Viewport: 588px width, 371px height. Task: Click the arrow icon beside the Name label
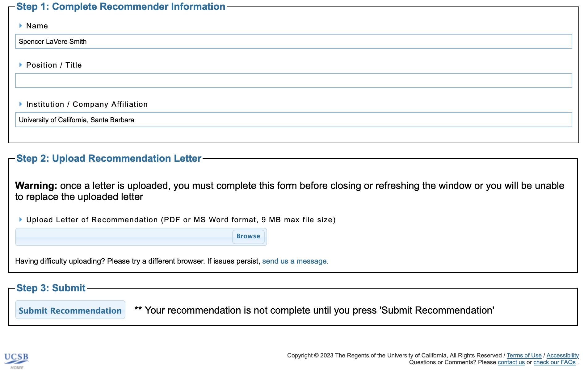point(20,26)
